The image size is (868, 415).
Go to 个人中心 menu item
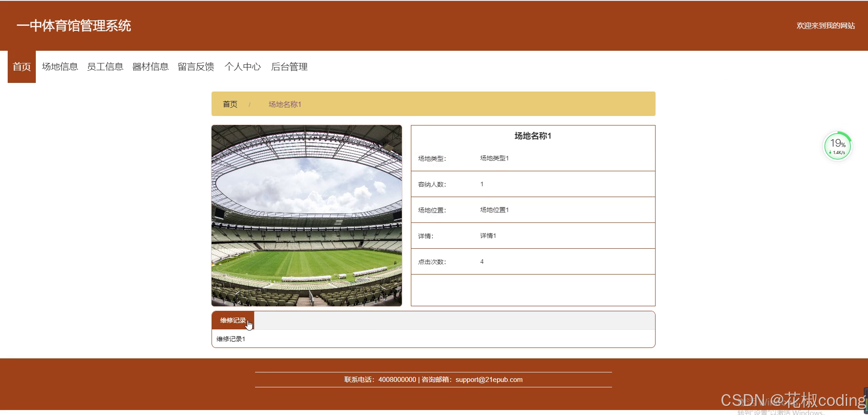point(242,67)
